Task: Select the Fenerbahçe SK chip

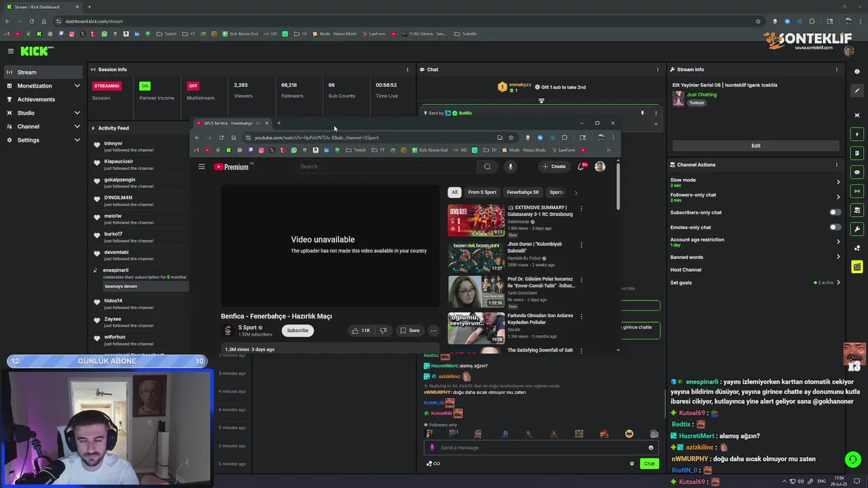Action: [523, 192]
